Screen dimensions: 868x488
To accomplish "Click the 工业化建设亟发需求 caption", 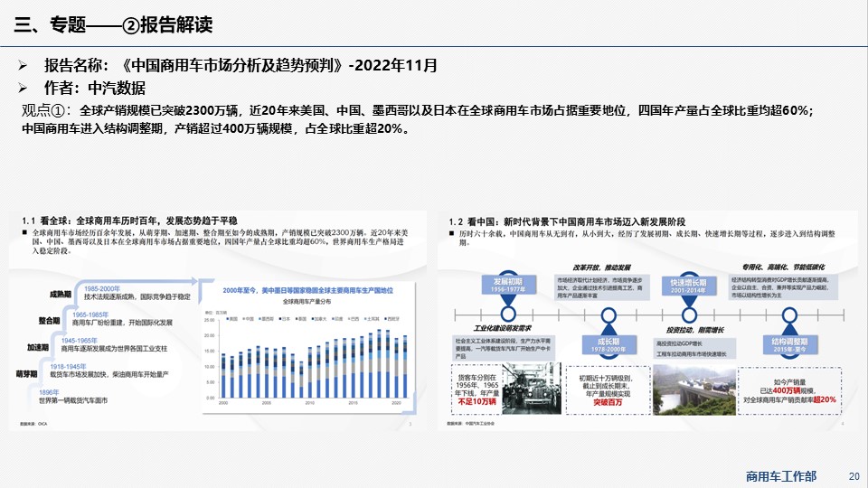I will click(x=502, y=328).
